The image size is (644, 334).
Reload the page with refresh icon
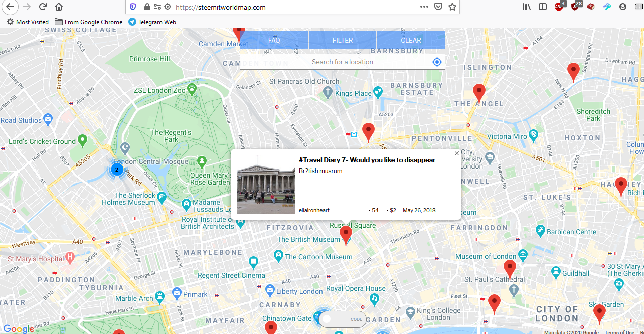(x=43, y=7)
